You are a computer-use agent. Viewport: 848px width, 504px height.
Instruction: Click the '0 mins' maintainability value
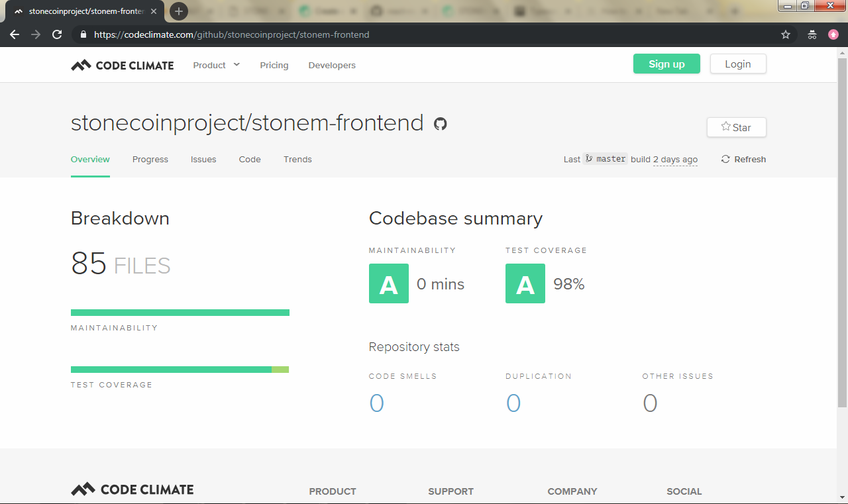(x=441, y=284)
